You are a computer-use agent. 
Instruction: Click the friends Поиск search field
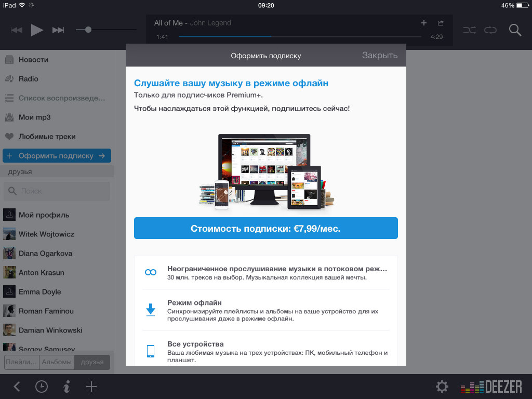coord(57,191)
